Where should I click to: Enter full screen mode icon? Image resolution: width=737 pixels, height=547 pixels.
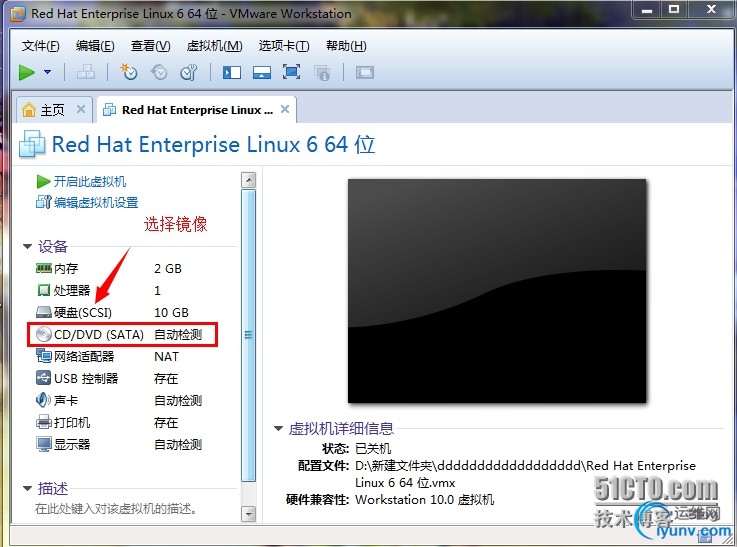[291, 72]
